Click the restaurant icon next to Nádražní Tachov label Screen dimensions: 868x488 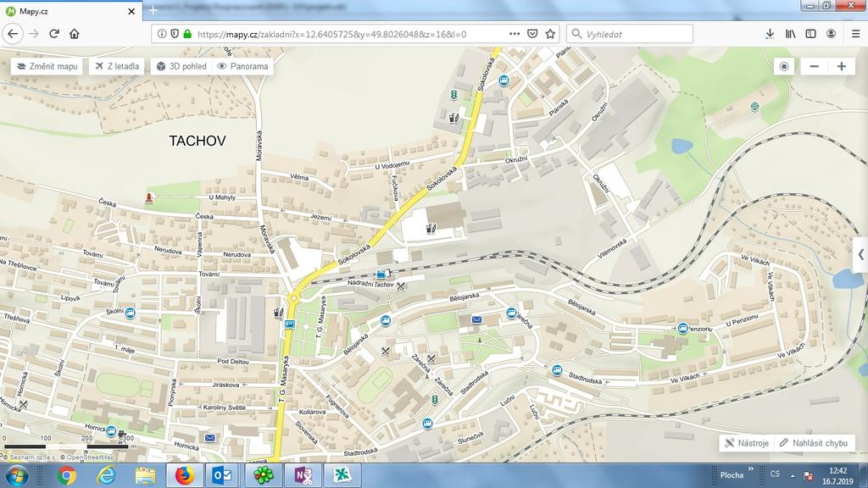[x=401, y=286]
